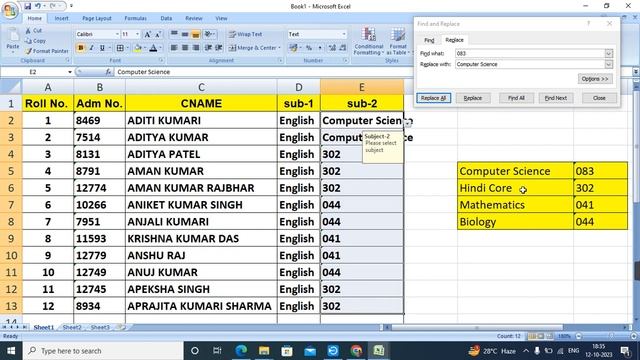
Task: Open Conditional Formatting menu
Action: [x=369, y=41]
